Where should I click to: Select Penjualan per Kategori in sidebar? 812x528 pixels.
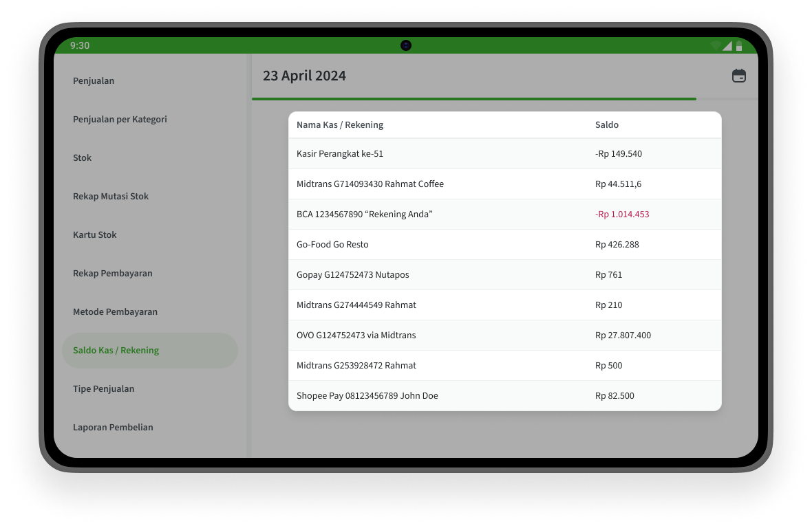(120, 119)
